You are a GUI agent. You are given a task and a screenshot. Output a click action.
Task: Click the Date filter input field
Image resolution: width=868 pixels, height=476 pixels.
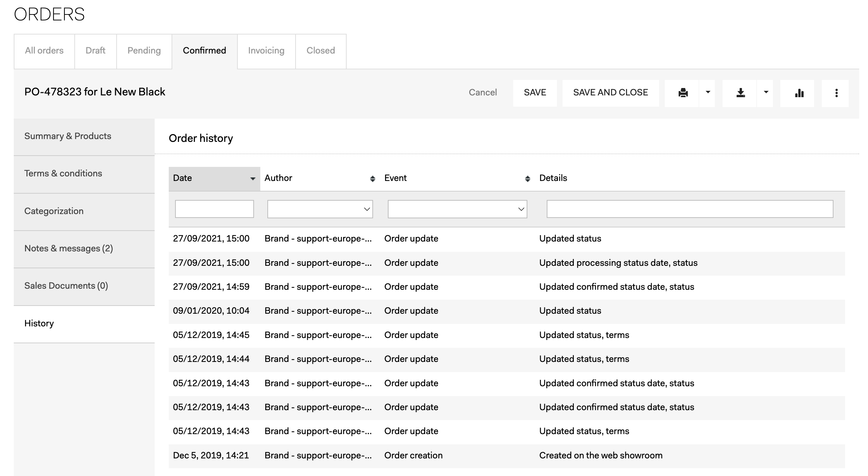click(x=214, y=209)
